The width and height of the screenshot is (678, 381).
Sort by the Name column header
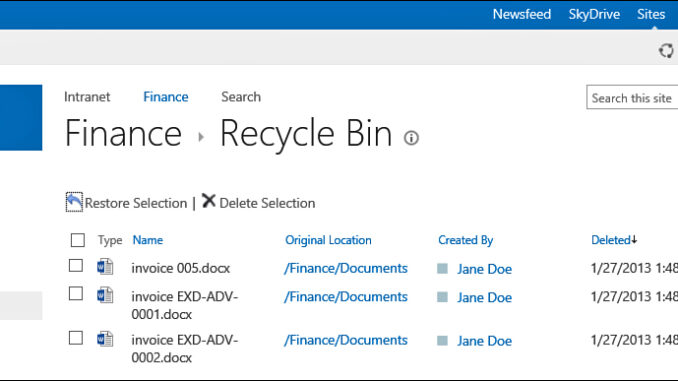(x=148, y=240)
